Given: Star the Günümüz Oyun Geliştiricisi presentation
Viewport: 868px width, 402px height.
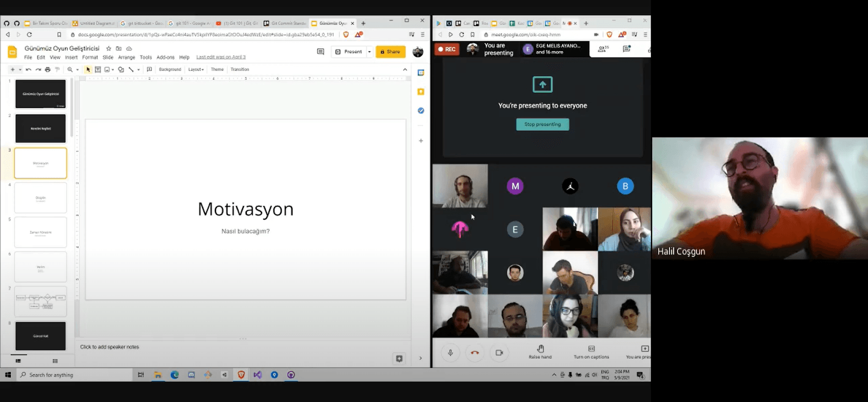Looking at the screenshot, I should pyautogui.click(x=108, y=48).
